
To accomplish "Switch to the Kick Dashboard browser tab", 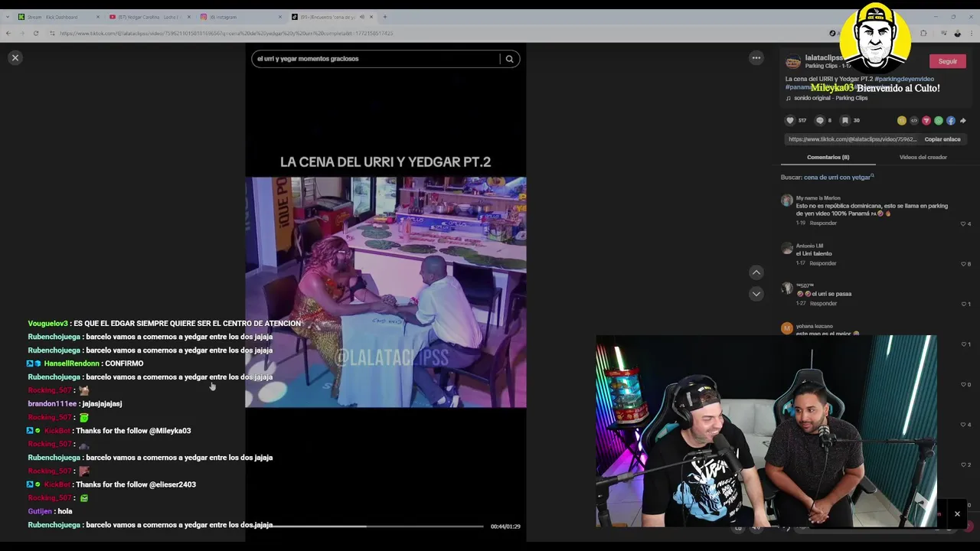I will 59,17.
